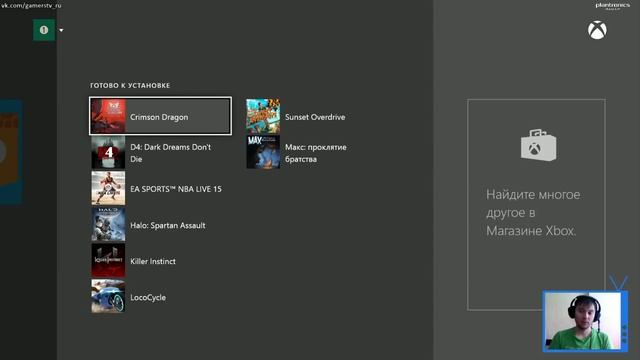Open the LocoCycle cover thumbnail
Image resolution: width=640 pixels, height=360 pixels.
pos(108,296)
